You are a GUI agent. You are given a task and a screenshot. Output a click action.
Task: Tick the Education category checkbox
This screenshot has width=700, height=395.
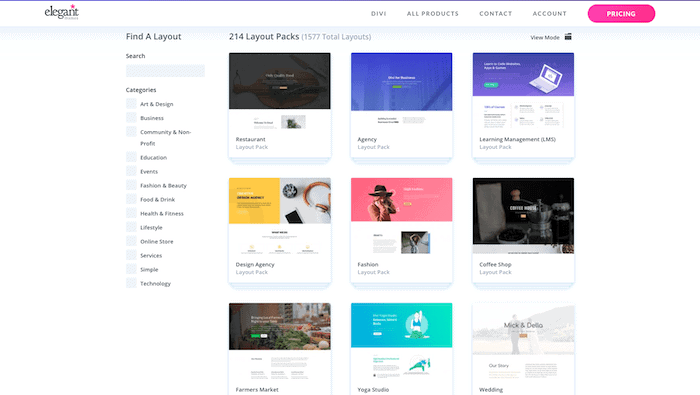(131, 157)
